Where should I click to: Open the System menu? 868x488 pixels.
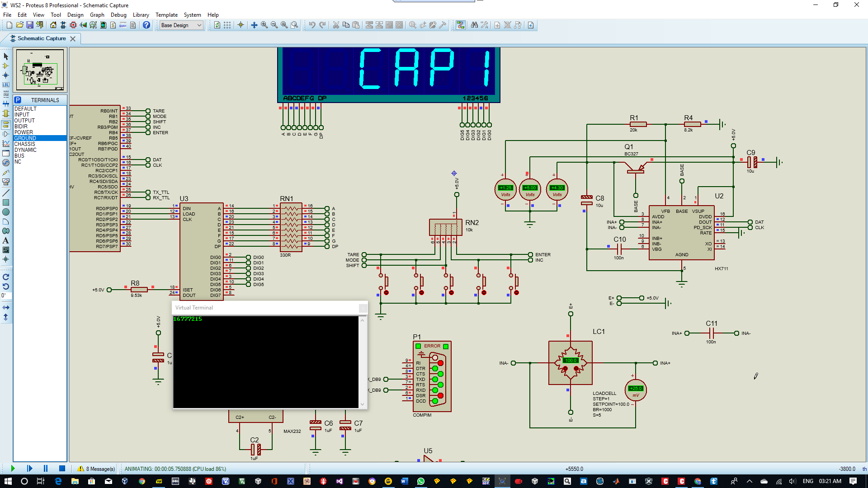[192, 15]
